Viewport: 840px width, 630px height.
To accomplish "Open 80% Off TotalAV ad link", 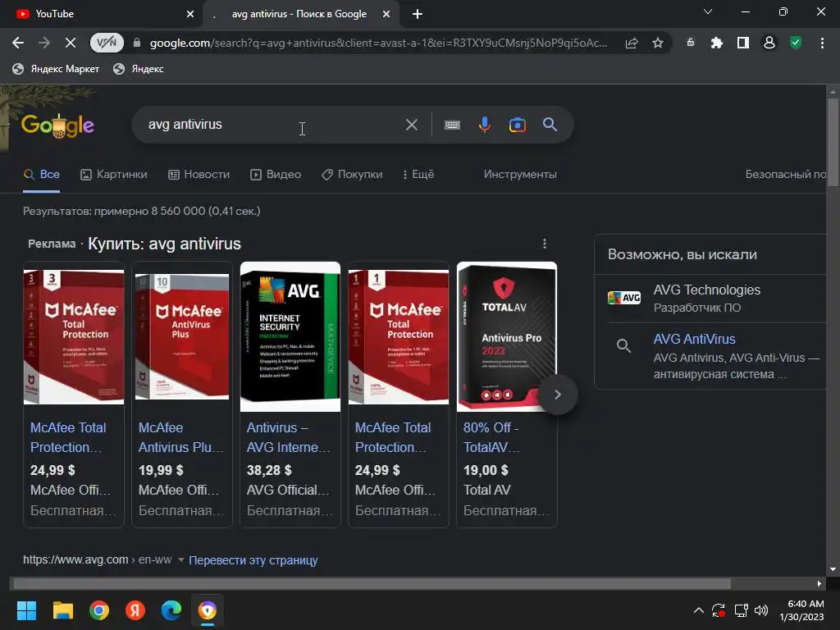I will tap(492, 437).
